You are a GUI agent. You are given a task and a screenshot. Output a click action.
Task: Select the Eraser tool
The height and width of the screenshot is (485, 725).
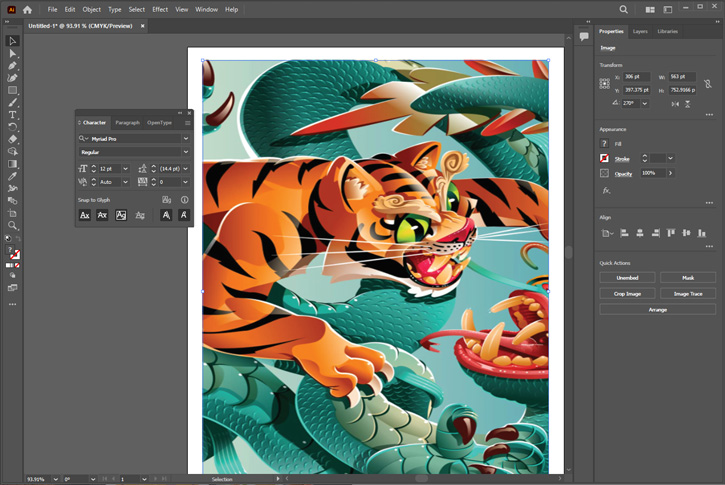(12, 139)
